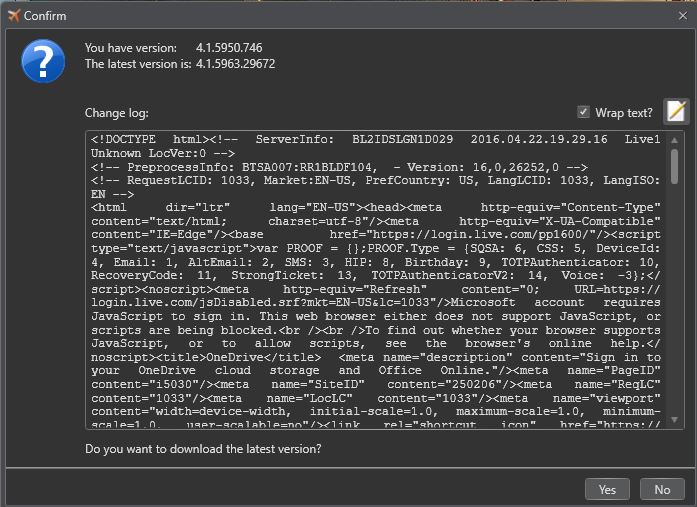The height and width of the screenshot is (507, 697).
Task: Open the notepad edit icon beside Wrap text
Action: 676,111
